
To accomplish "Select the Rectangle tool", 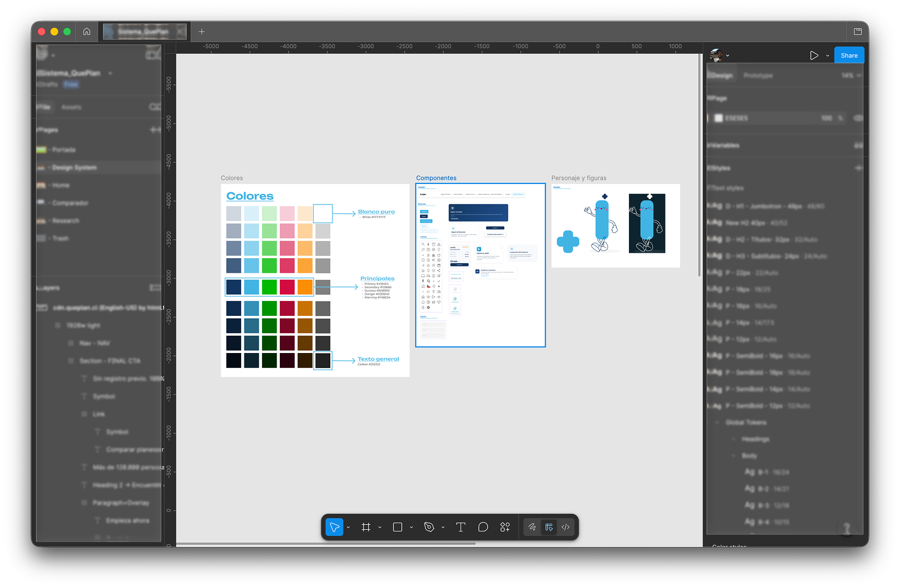I will pyautogui.click(x=397, y=527).
